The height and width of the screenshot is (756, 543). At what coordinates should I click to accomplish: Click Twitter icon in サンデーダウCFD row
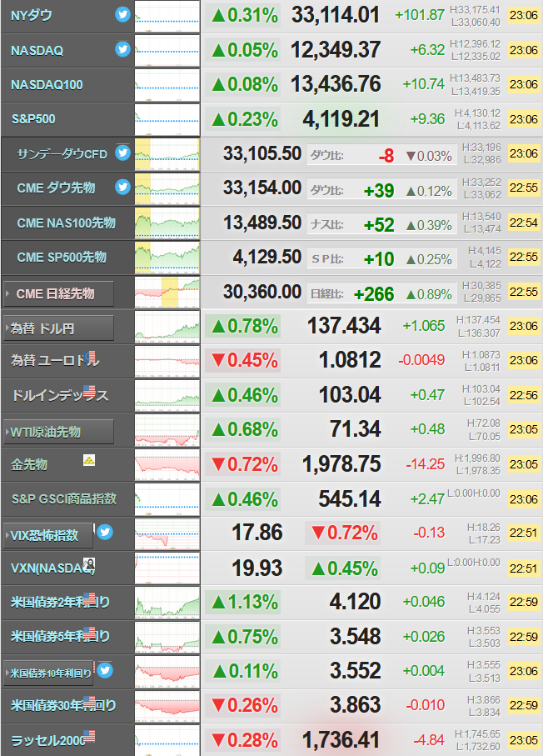[x=123, y=153]
